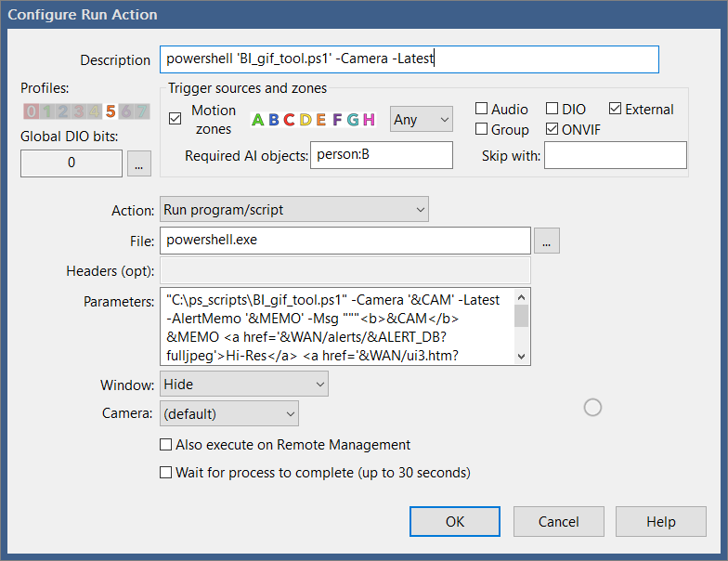Toggle profile 6 icon
The width and height of the screenshot is (728, 561).
(x=126, y=111)
